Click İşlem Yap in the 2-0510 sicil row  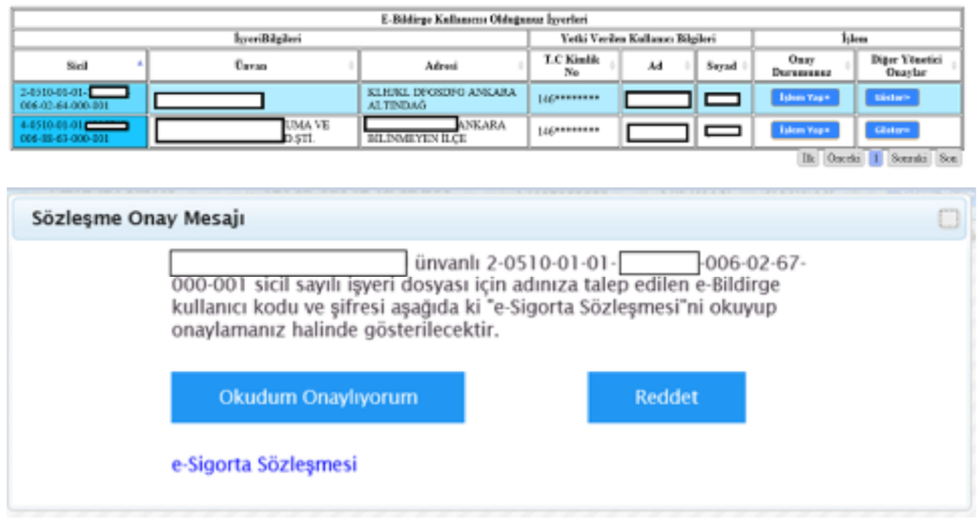point(805,97)
